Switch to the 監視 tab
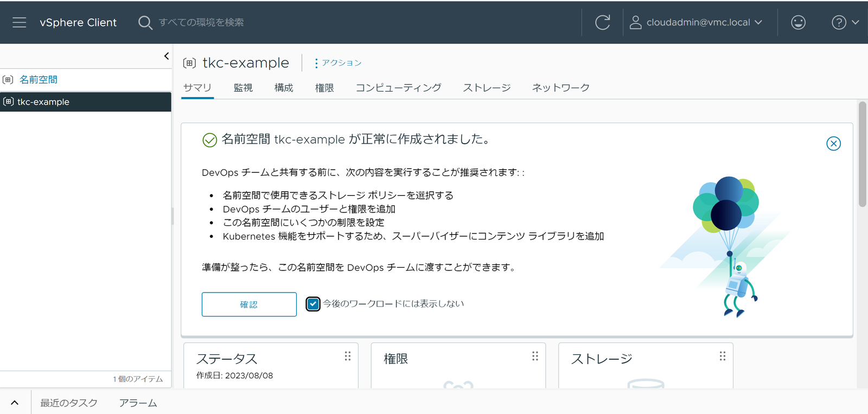The image size is (868, 414). (243, 88)
